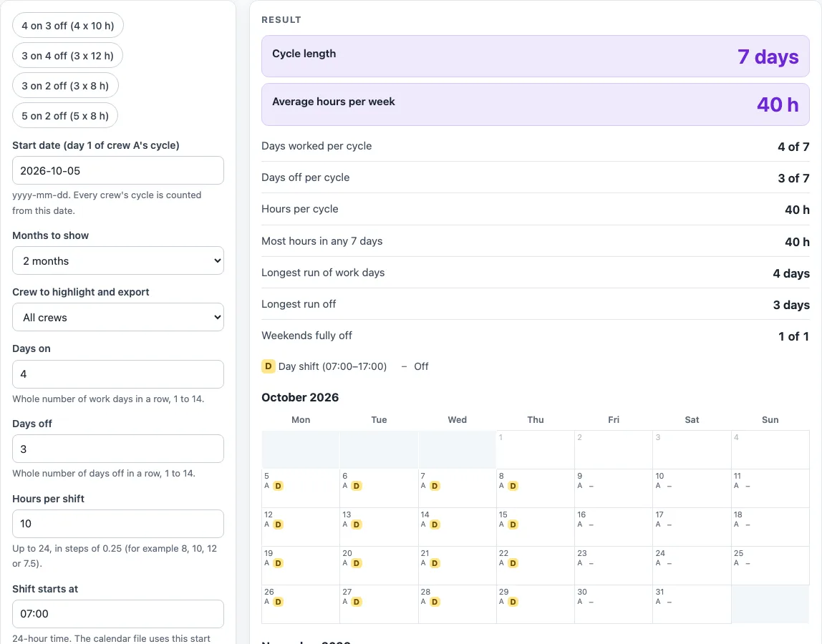Click the October 10 calendar cell
Viewport: 822px width, 644px height.
point(692,489)
